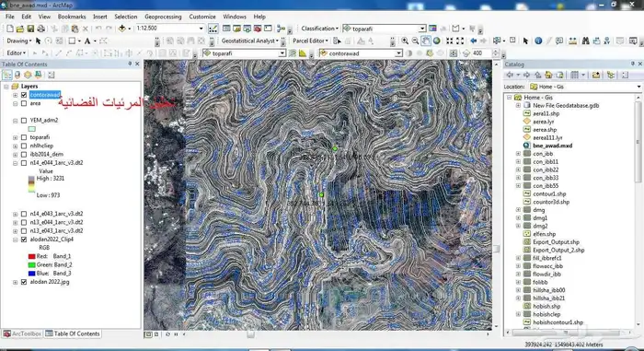The width and height of the screenshot is (644, 351).
Task: Open the Editor dropdown button
Action: (x=17, y=53)
